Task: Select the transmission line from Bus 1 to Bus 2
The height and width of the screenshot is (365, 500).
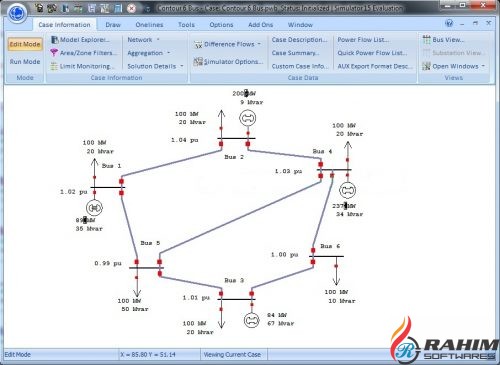Action: 171,164
